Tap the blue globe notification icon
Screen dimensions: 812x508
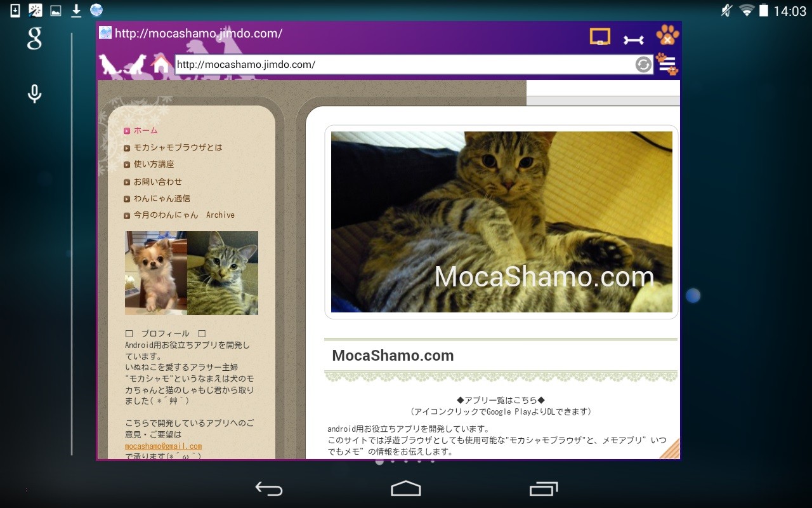click(96, 10)
